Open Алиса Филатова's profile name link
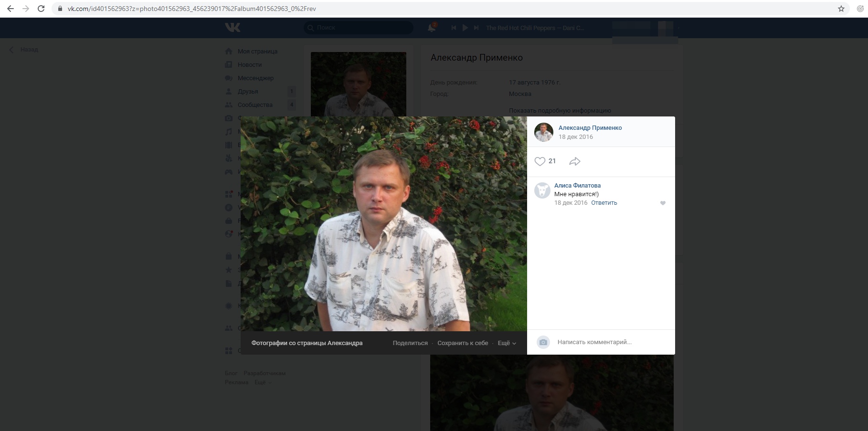868x431 pixels. (x=577, y=186)
